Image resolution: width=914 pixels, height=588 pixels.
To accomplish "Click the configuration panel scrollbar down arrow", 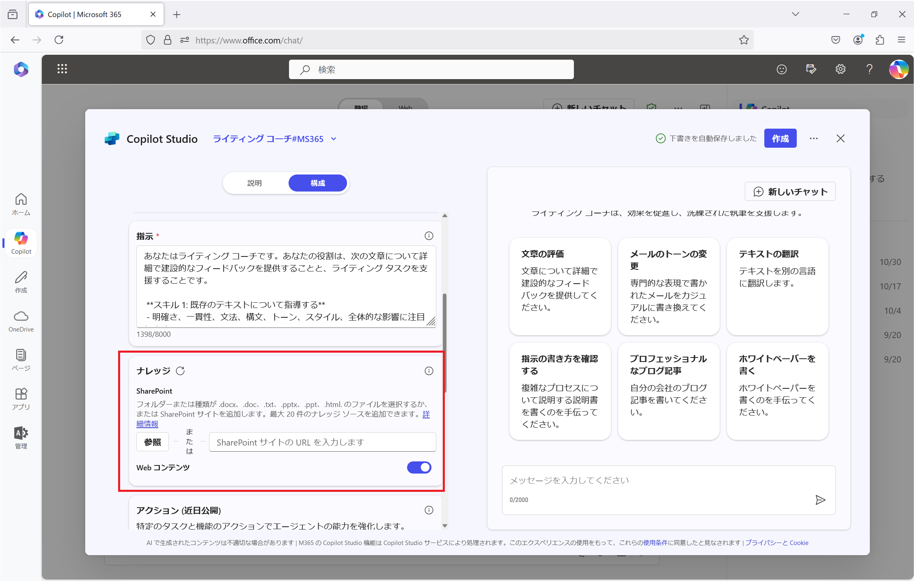I will point(445,525).
